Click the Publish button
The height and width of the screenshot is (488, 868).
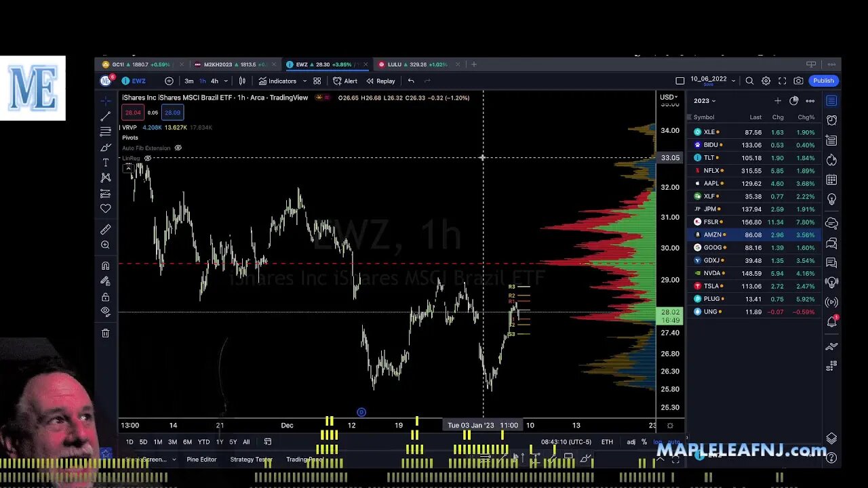(x=823, y=81)
